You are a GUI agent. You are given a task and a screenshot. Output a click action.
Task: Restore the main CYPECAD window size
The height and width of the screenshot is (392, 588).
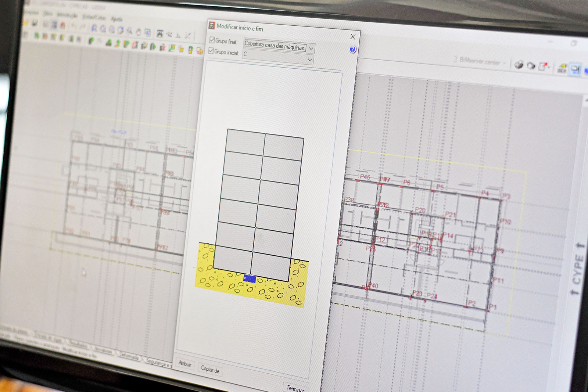(x=573, y=43)
